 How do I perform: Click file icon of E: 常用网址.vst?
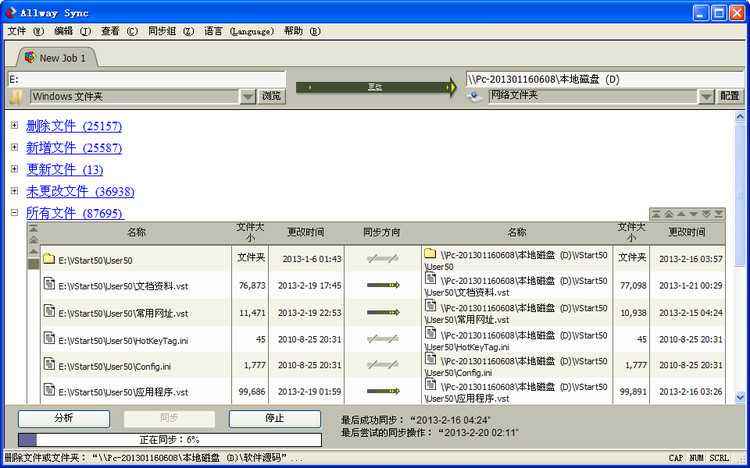[x=49, y=312]
